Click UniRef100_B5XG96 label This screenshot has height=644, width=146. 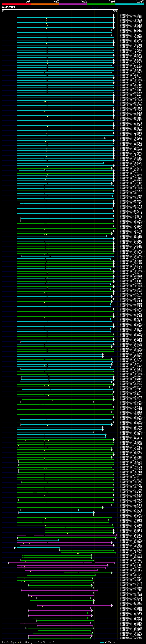point(131,55)
